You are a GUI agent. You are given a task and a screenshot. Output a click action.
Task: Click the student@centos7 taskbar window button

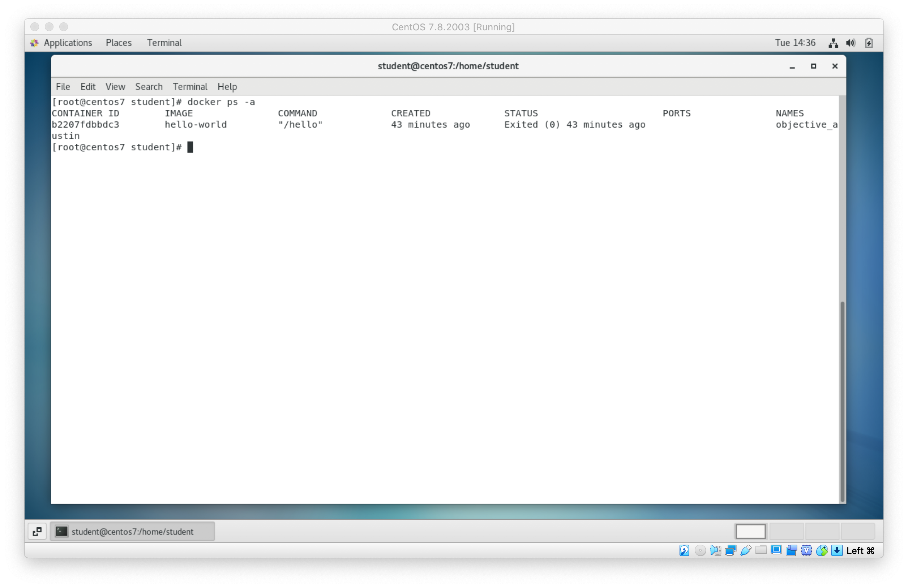[x=132, y=532]
